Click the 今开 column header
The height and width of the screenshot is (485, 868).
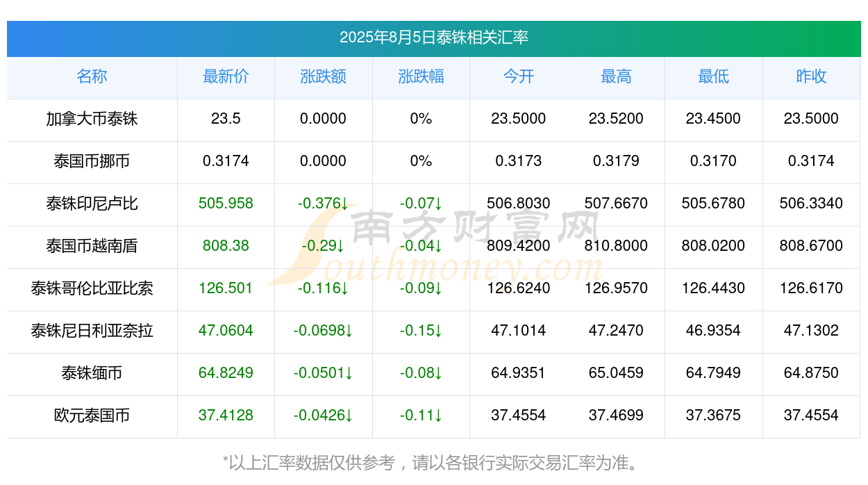(519, 76)
